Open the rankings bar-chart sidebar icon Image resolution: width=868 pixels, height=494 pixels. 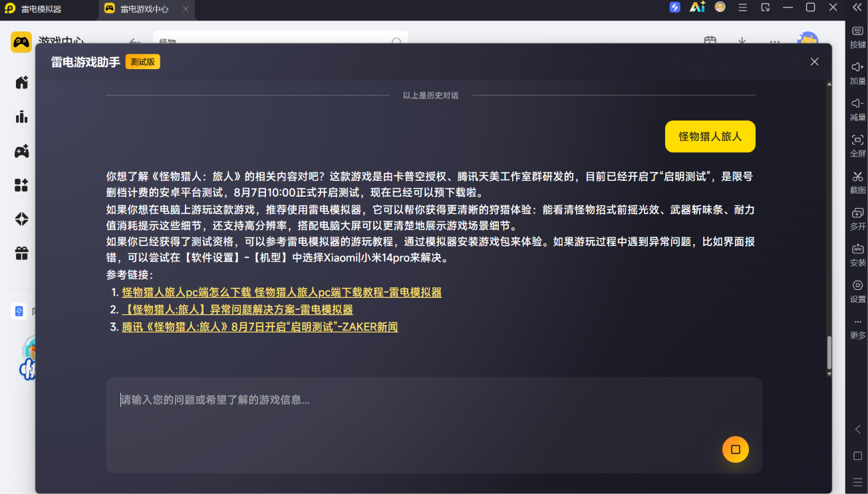pos(22,117)
